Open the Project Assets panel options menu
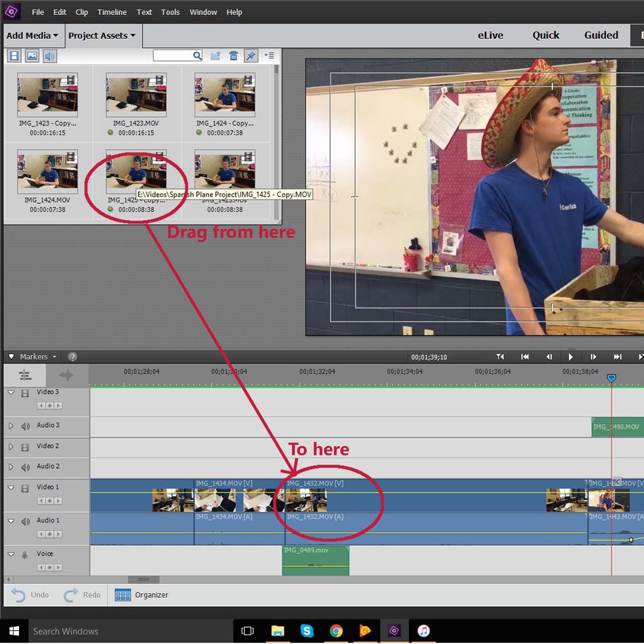The image size is (644, 644). point(269,56)
